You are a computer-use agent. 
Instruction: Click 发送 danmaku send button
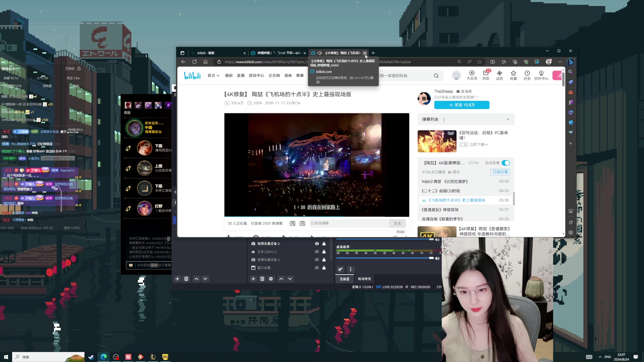[x=397, y=223]
